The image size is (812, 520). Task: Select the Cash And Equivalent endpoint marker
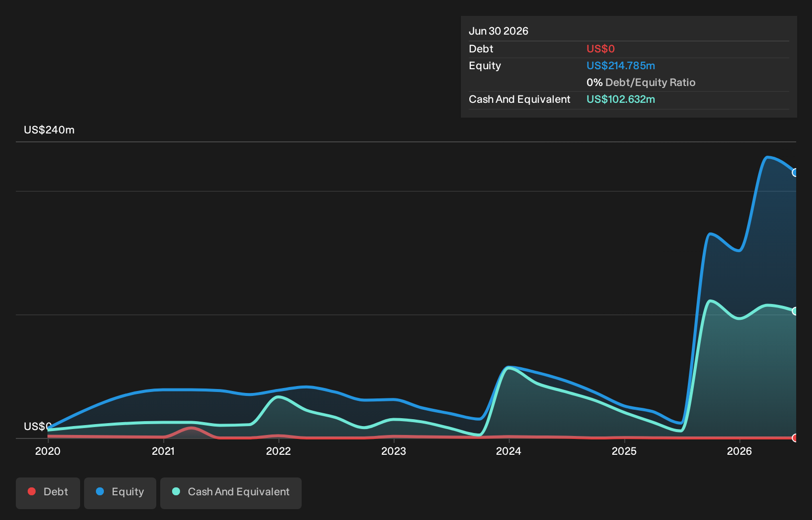point(795,311)
